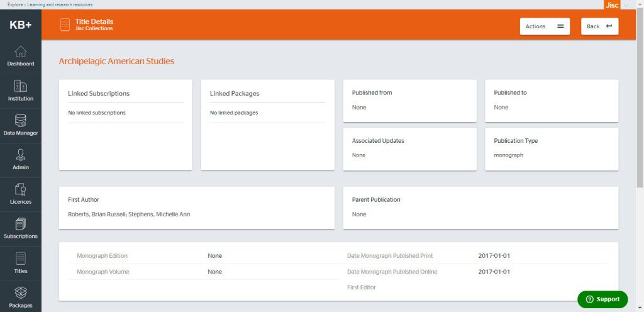This screenshot has height=312, width=644.
Task: Click the first author names text
Action: 129,214
